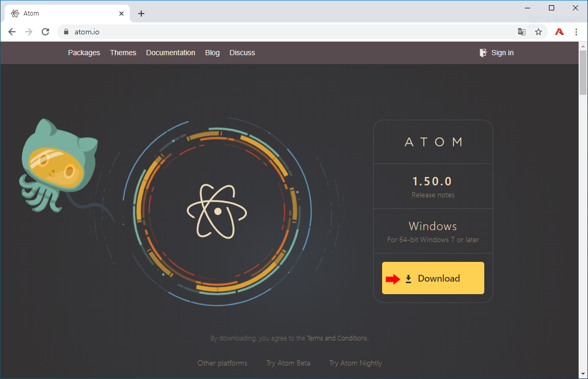Screen dimensions: 588x379
Task: Click Try Atom Beta link
Action: click(x=288, y=363)
